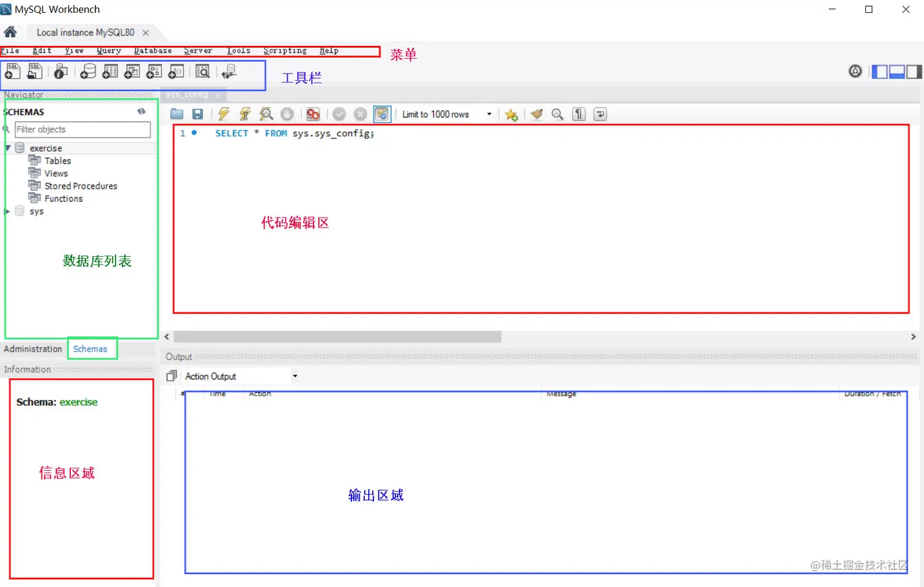Image resolution: width=924 pixels, height=587 pixels.
Task: Open the Help menu
Action: click(329, 51)
